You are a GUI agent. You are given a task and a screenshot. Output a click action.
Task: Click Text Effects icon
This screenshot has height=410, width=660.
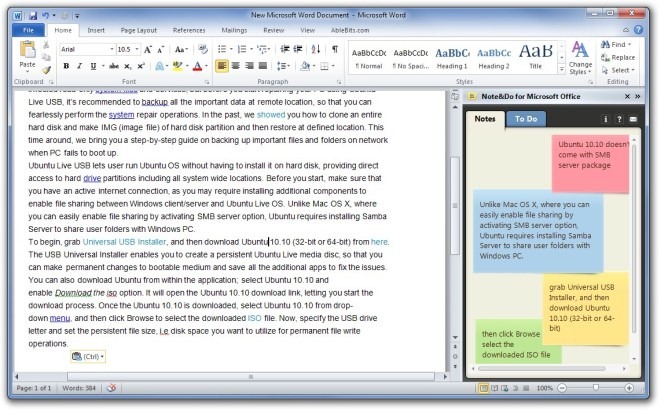click(x=160, y=66)
